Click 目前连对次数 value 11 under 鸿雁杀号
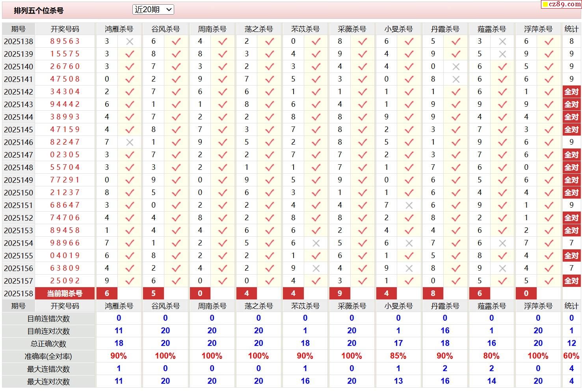Screen dimensions: 582x392 click(119, 331)
